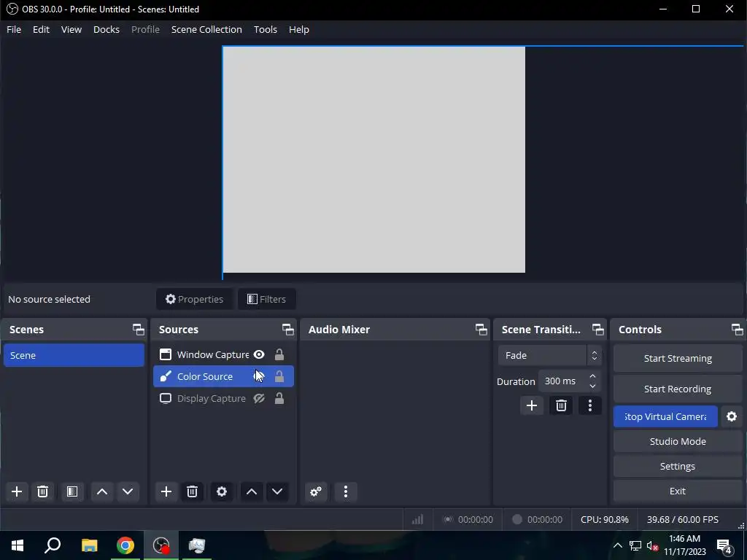Add a new scene with the plus icon
This screenshot has height=560, width=747.
(x=17, y=491)
